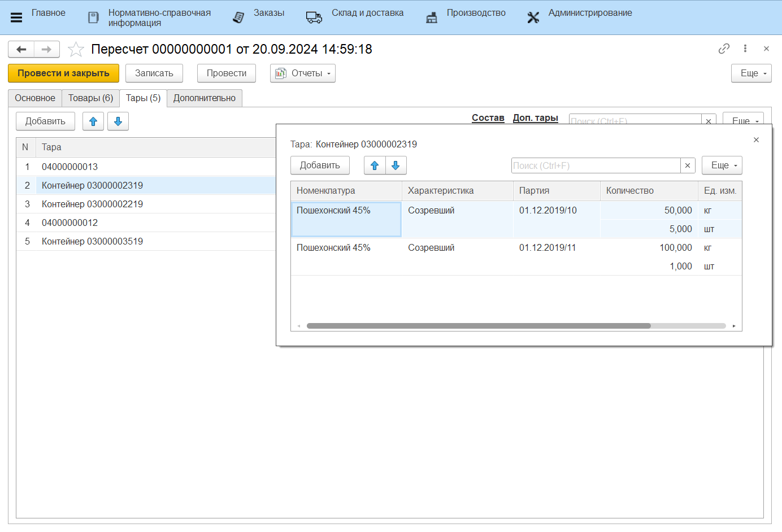Move tare row up in main list
Viewport: 782px width, 532px height.
click(93, 121)
